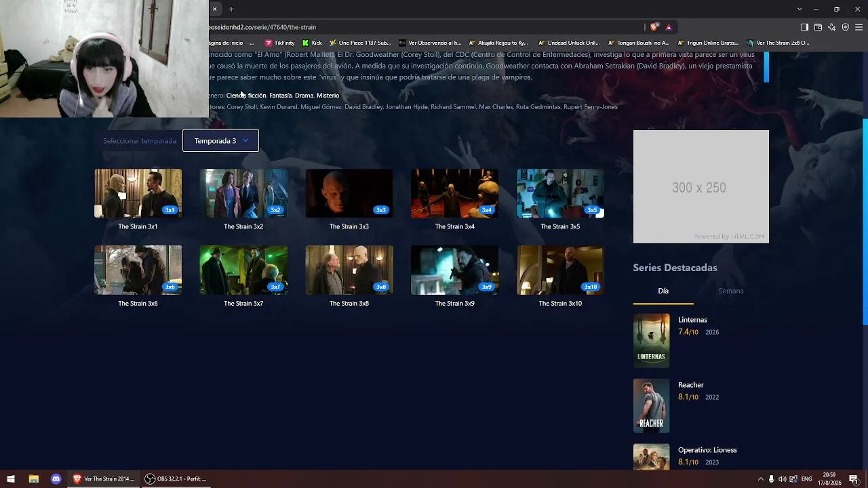The height and width of the screenshot is (488, 868).
Task: Open the Ver Observando bookmark
Action: tap(430, 43)
